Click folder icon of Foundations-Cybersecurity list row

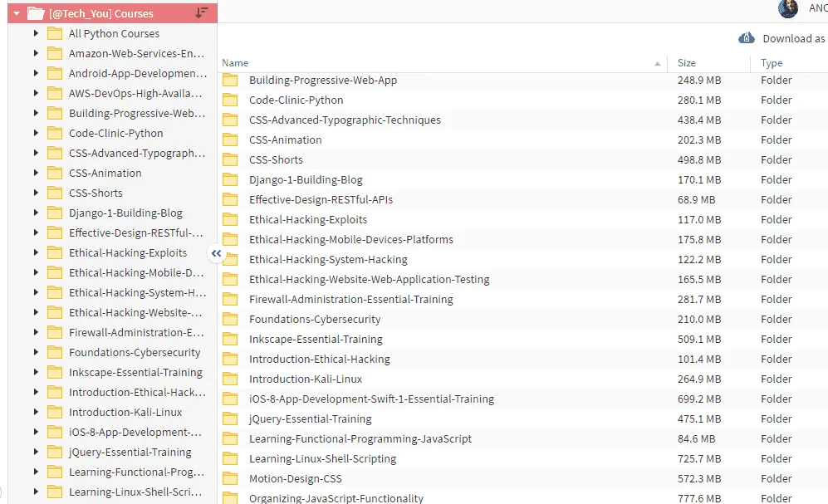click(230, 320)
